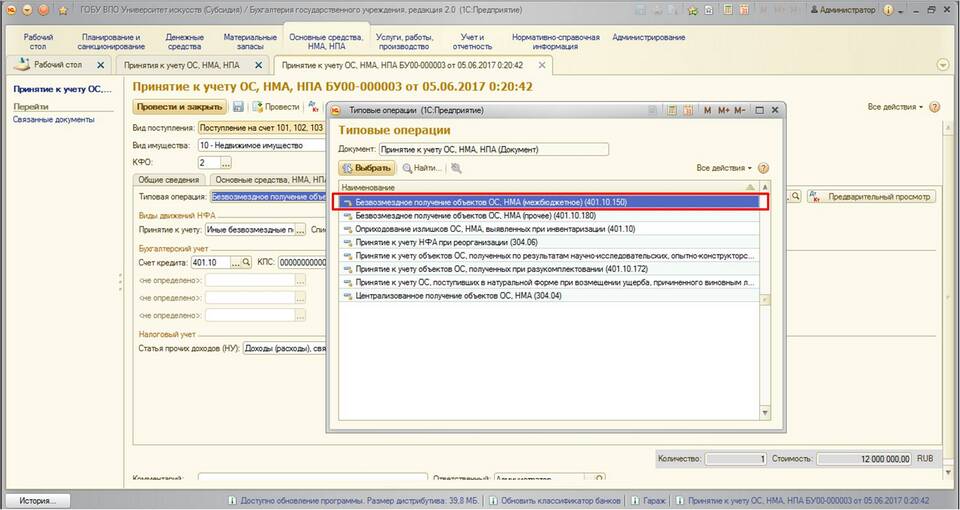Click the favorites star icon in main title bar

62,10
